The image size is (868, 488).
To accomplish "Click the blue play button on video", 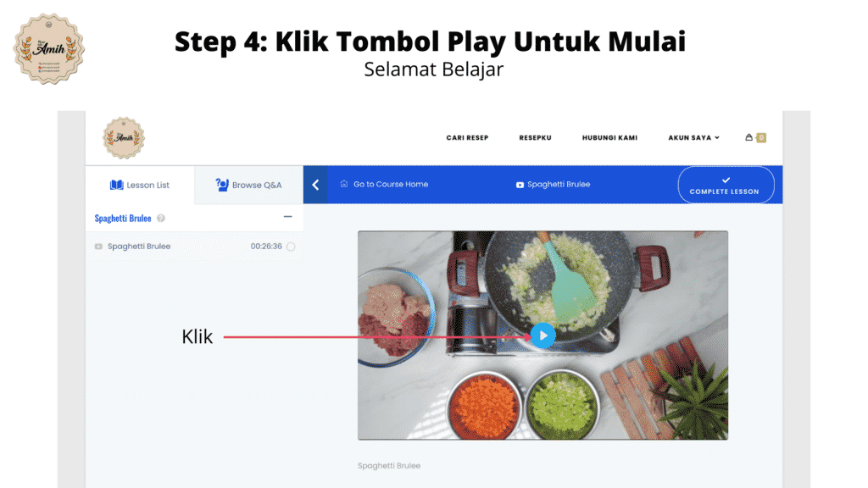I will click(x=543, y=335).
